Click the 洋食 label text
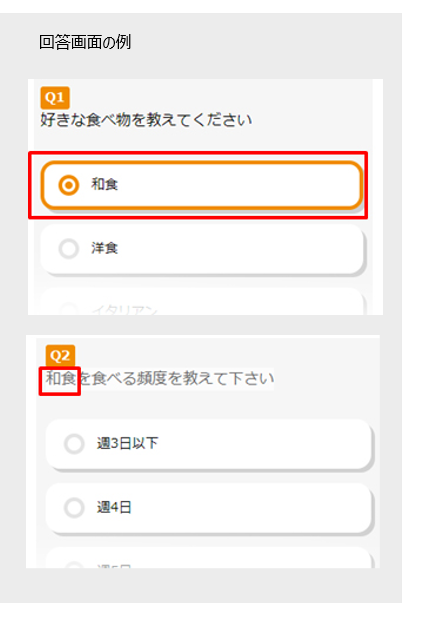 (105, 248)
